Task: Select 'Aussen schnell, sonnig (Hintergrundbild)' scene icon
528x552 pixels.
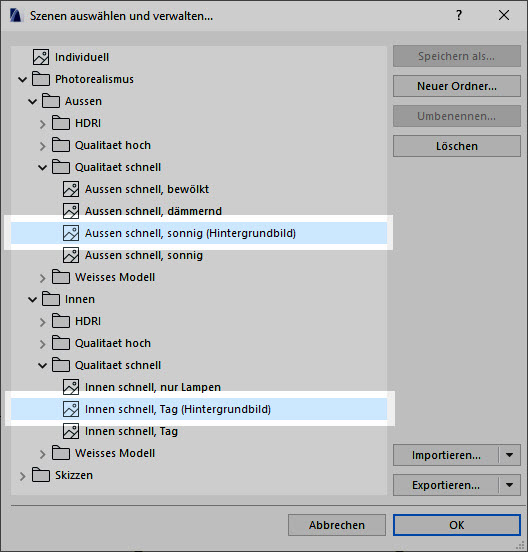Action: coord(71,233)
